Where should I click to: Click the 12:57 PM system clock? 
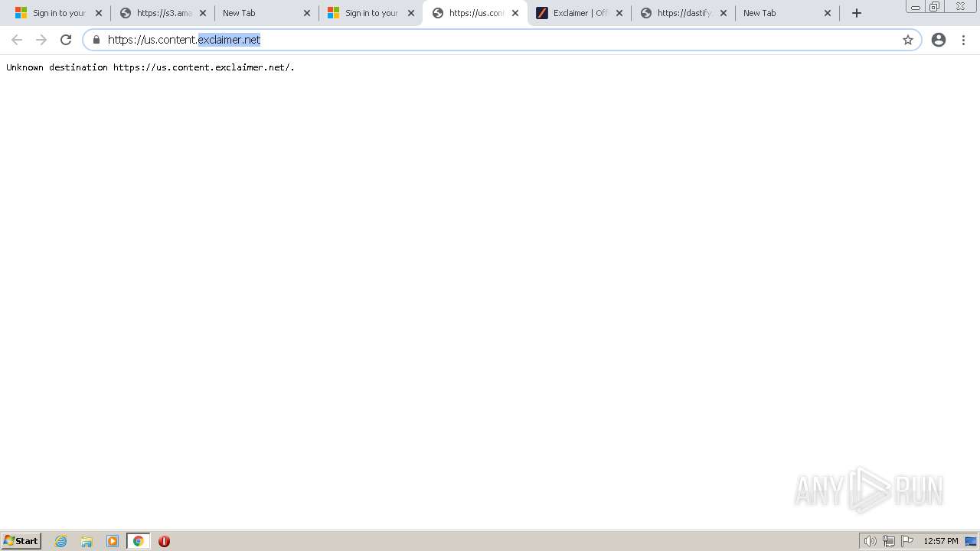click(941, 541)
